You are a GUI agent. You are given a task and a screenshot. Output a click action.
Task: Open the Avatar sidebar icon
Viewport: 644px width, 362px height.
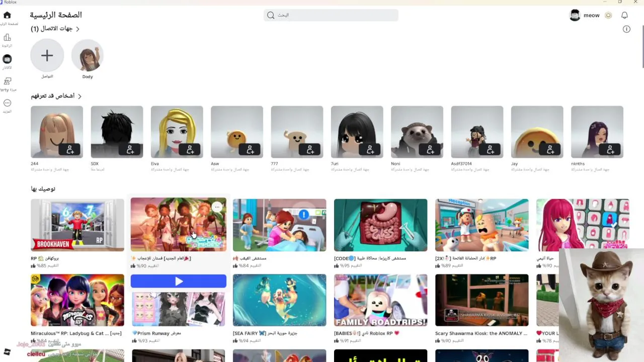click(x=7, y=59)
